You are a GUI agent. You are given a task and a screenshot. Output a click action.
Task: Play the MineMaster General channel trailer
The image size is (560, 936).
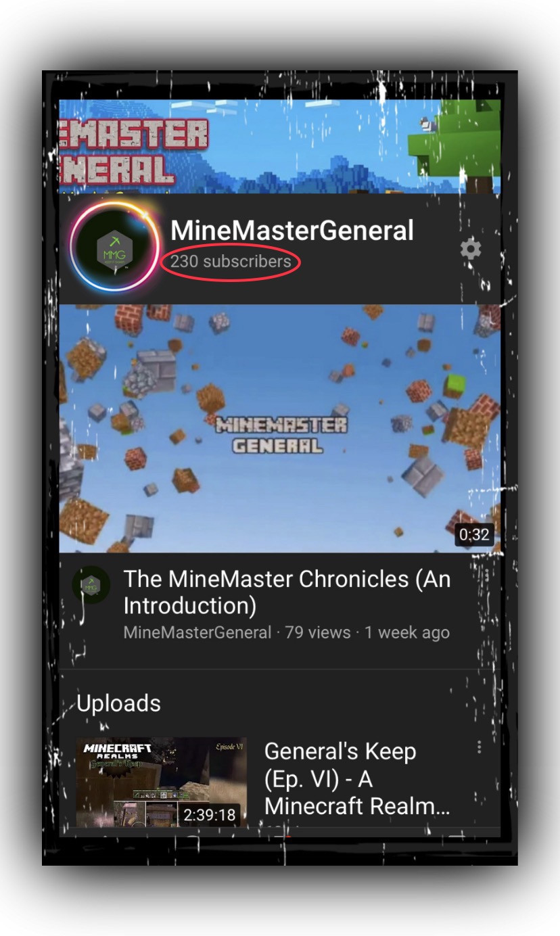280,428
